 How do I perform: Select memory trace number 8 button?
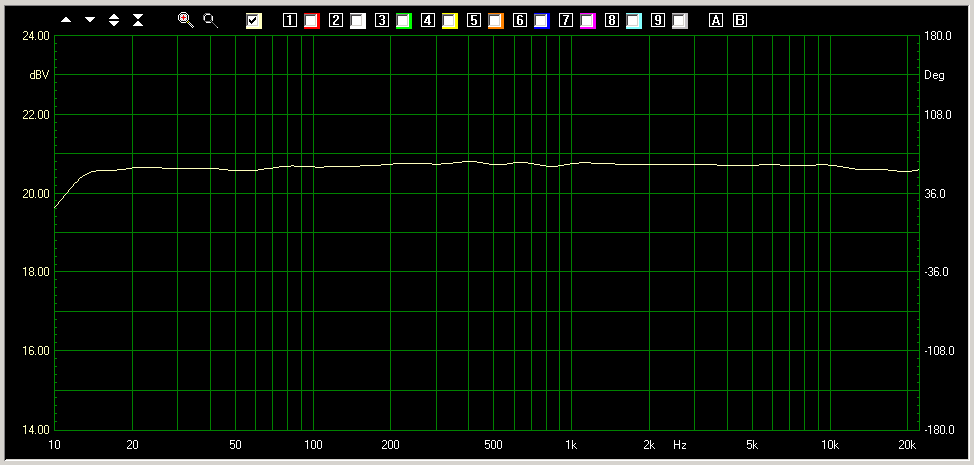tap(611, 20)
